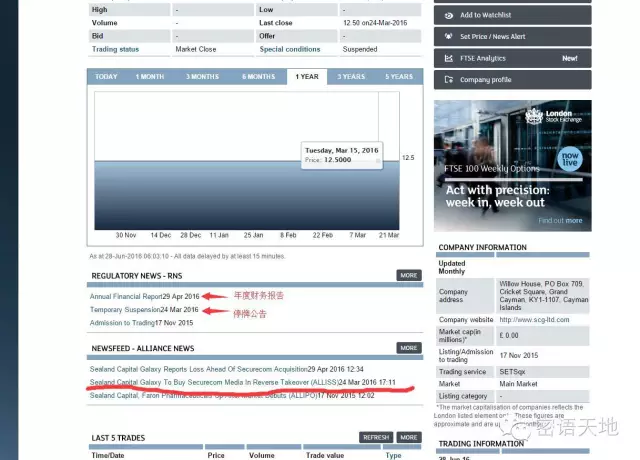The image size is (640, 460).
Task: Click MORE button in Regulatory News section
Action: point(409,276)
